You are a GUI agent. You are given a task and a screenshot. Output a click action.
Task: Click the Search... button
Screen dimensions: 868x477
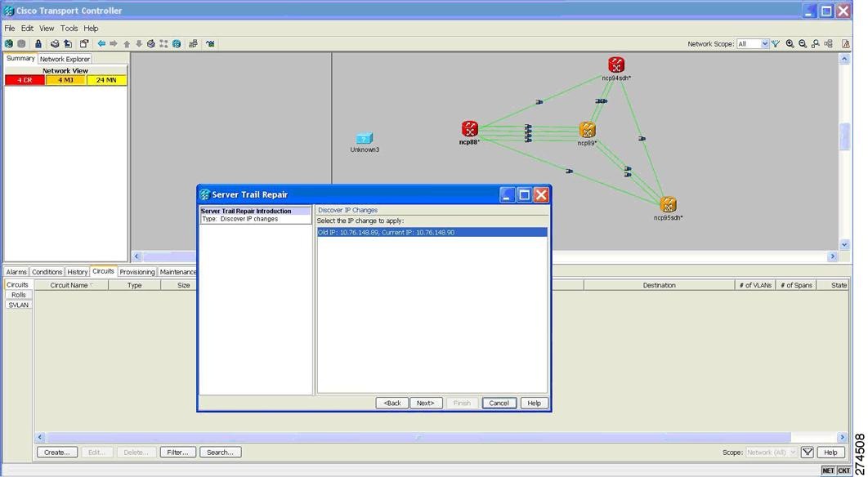221,452
